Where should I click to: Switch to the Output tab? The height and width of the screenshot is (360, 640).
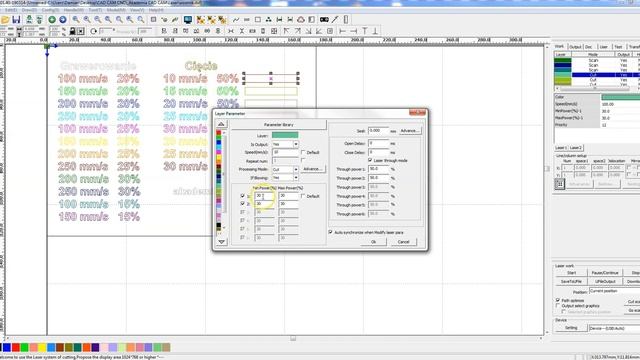point(575,47)
